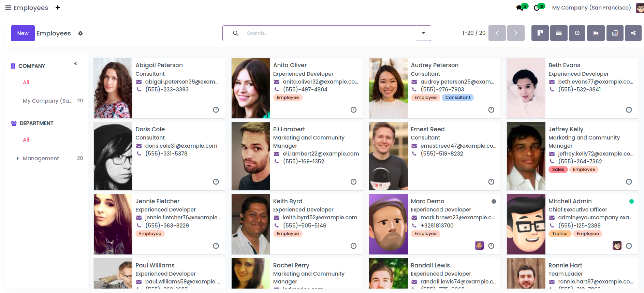Switch to Hierarchy org chart view
The height and width of the screenshot is (293, 644).
(x=633, y=33)
